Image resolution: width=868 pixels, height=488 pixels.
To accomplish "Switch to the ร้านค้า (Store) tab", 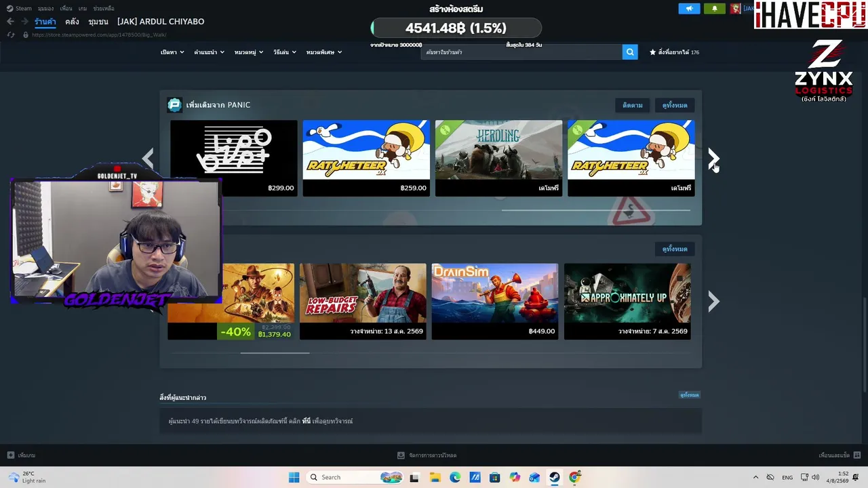I will point(45,22).
